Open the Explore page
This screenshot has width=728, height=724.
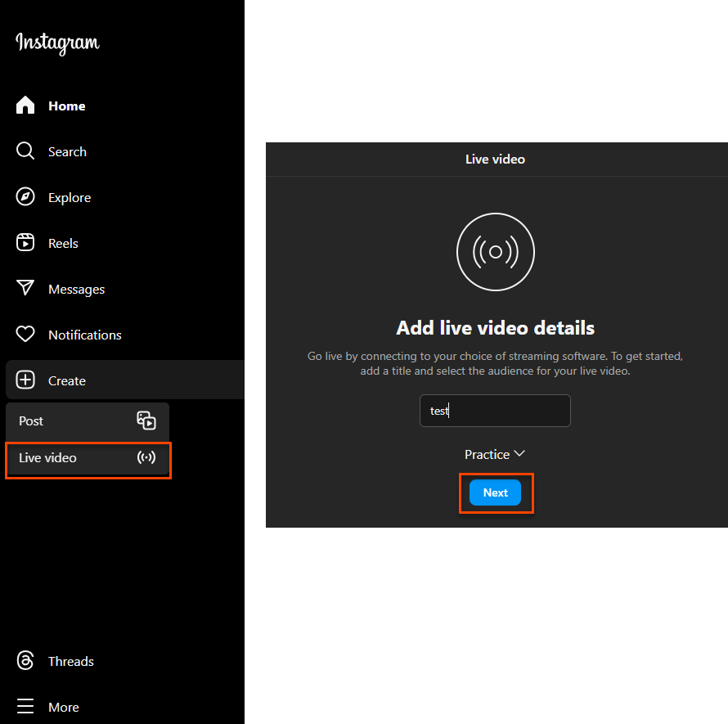pyautogui.click(x=70, y=198)
